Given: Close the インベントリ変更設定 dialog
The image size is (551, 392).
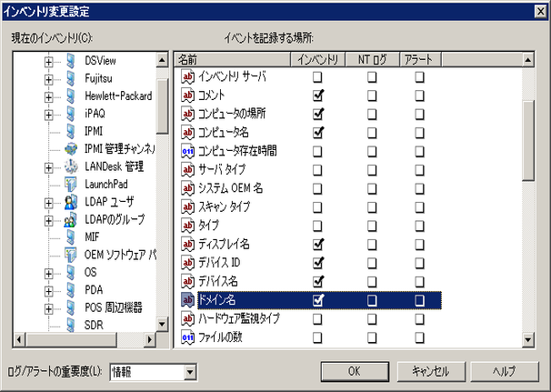Looking at the screenshot, I should click(540, 11).
